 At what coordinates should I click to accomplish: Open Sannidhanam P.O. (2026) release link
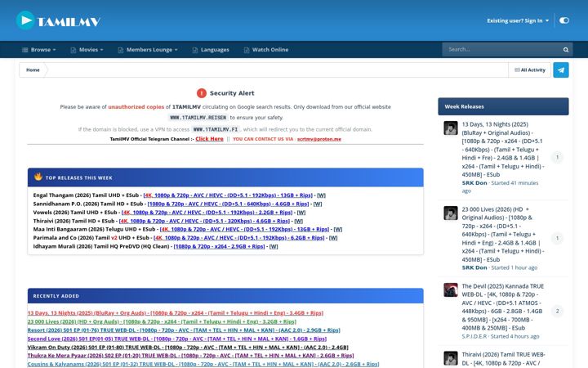[228, 204]
